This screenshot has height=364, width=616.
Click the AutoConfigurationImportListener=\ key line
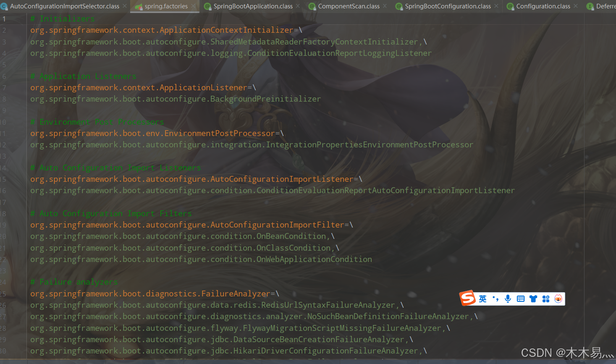click(x=197, y=179)
